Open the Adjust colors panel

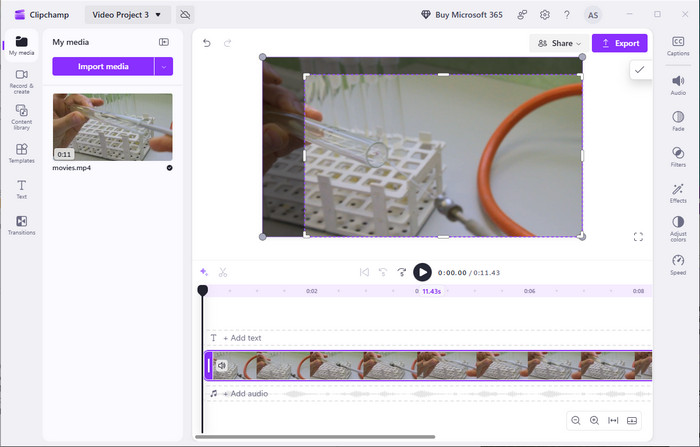tap(678, 226)
